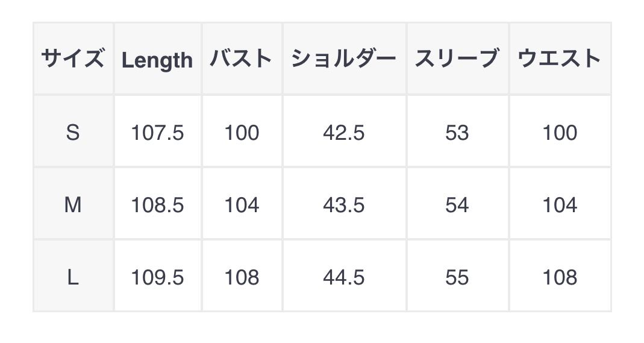The image size is (644, 343).
Task: Select the ウエスト column header
Action: (x=560, y=59)
